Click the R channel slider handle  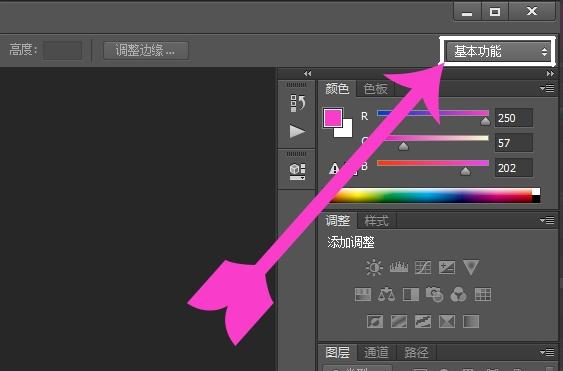(x=485, y=121)
